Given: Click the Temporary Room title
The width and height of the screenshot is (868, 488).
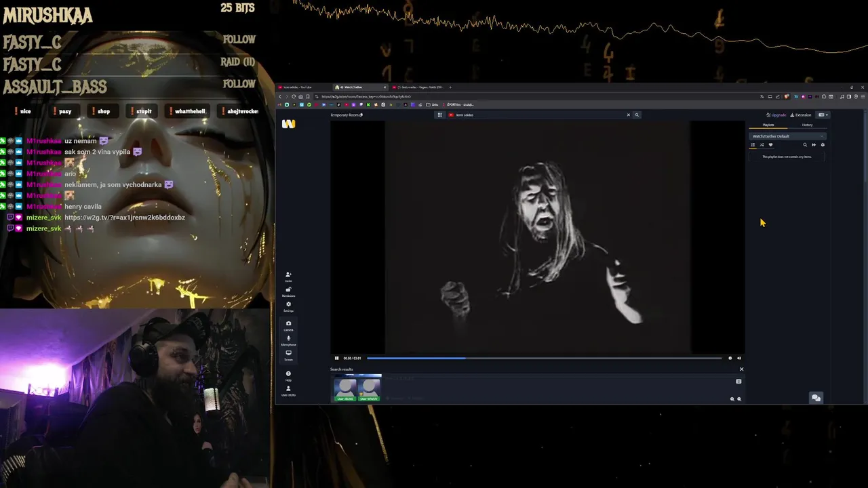Looking at the screenshot, I should (346, 115).
